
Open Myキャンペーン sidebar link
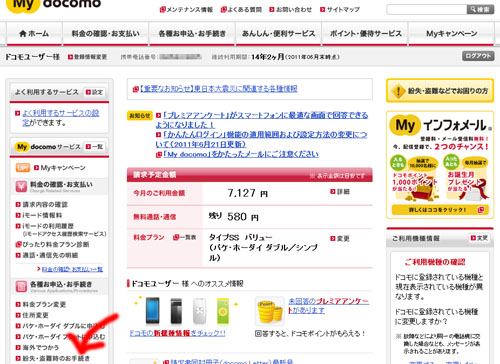coord(60,168)
